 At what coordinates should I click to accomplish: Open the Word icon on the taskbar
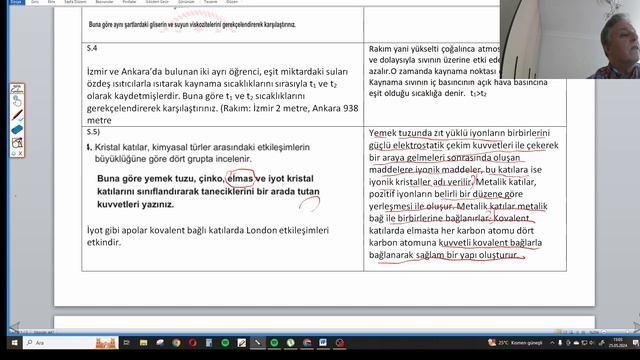pos(323,343)
